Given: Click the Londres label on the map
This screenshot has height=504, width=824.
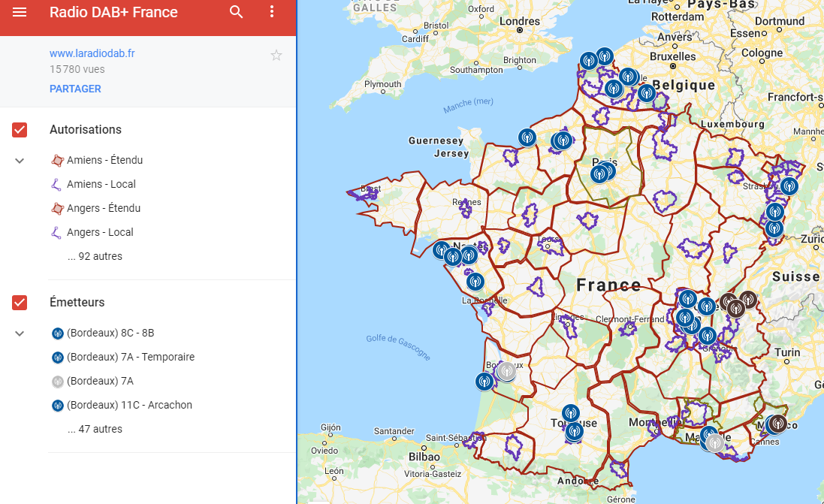Looking at the screenshot, I should tap(519, 22).
